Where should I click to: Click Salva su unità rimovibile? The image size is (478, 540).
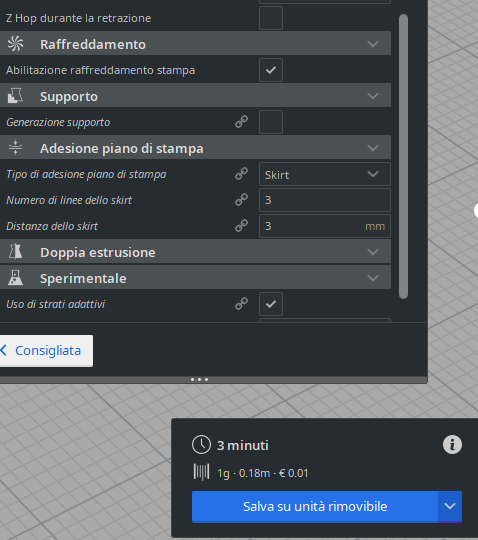pyautogui.click(x=315, y=507)
